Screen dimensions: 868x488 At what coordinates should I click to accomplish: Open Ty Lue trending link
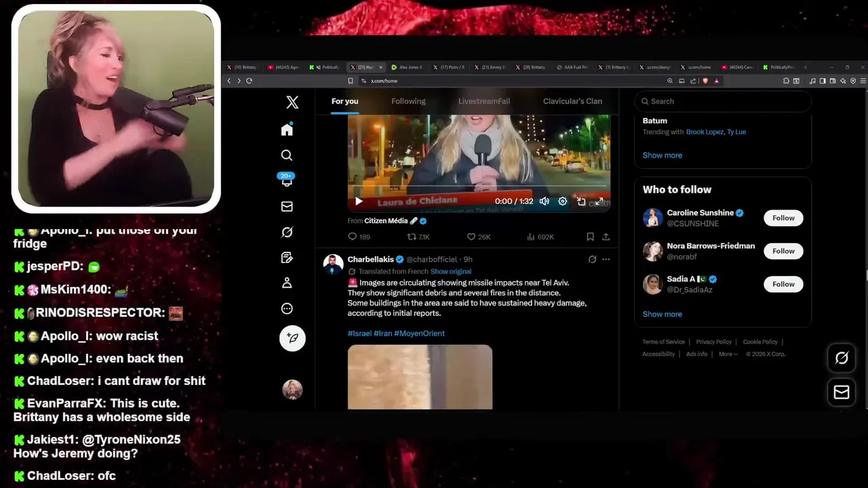(736, 132)
